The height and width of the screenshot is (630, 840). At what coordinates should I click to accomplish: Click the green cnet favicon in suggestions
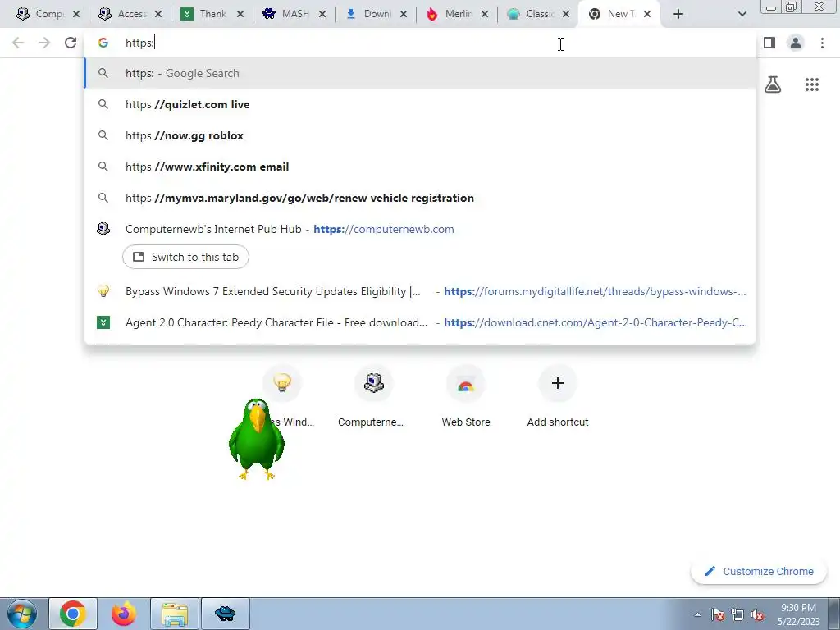[x=103, y=322]
